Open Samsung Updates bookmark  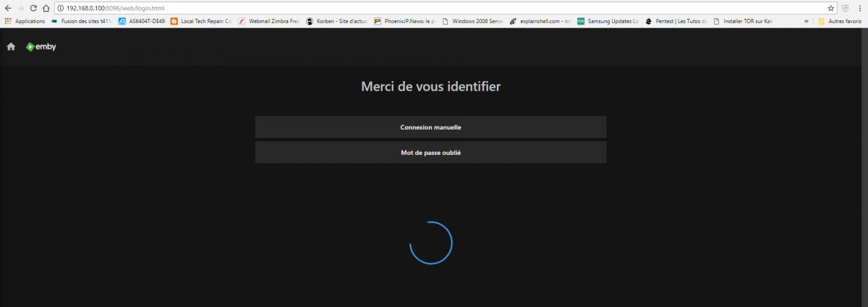(608, 21)
